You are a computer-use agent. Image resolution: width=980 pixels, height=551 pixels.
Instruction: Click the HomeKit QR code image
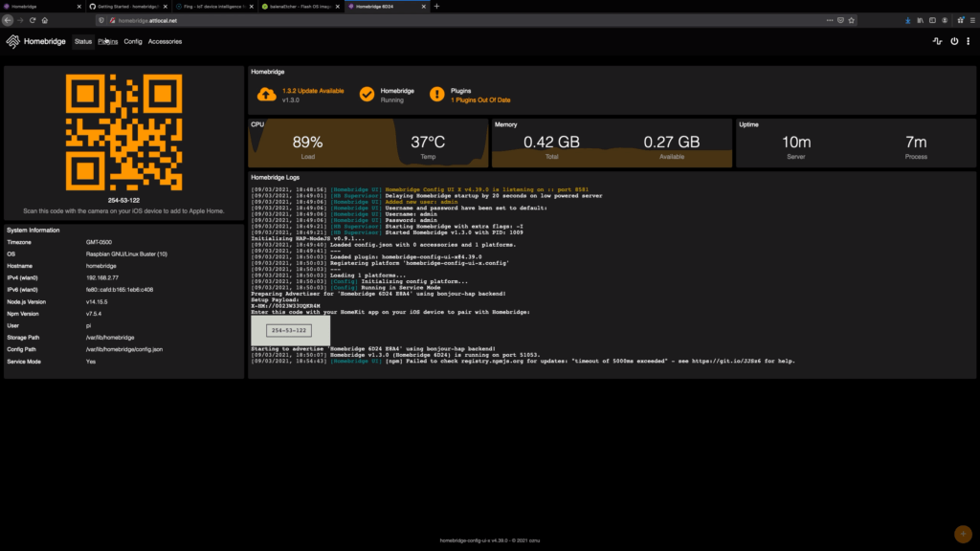[123, 132]
